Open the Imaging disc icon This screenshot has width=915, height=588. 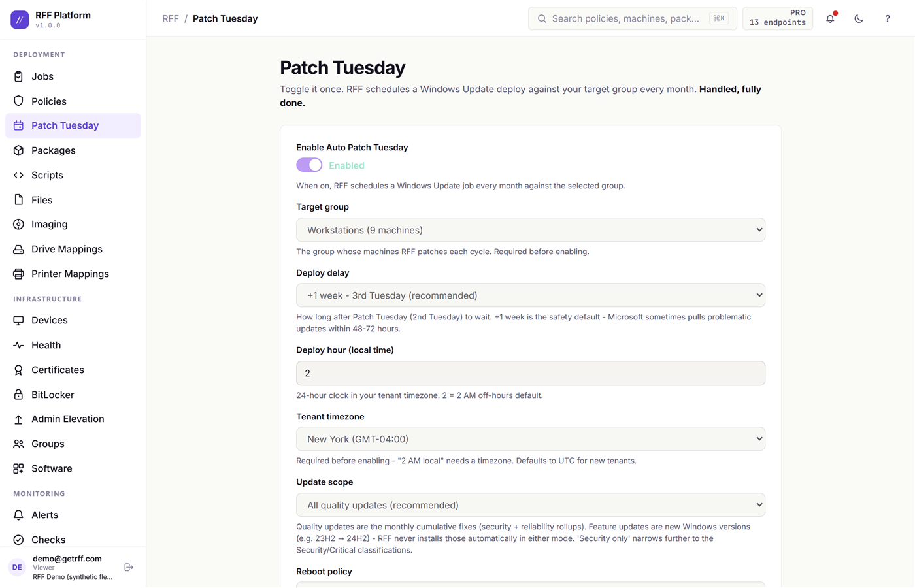18,224
